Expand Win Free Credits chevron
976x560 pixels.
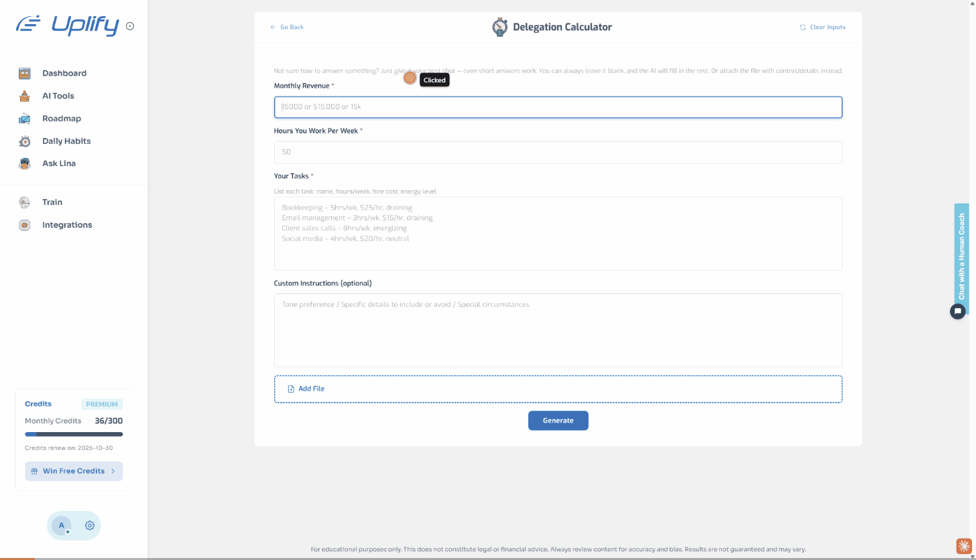point(113,471)
